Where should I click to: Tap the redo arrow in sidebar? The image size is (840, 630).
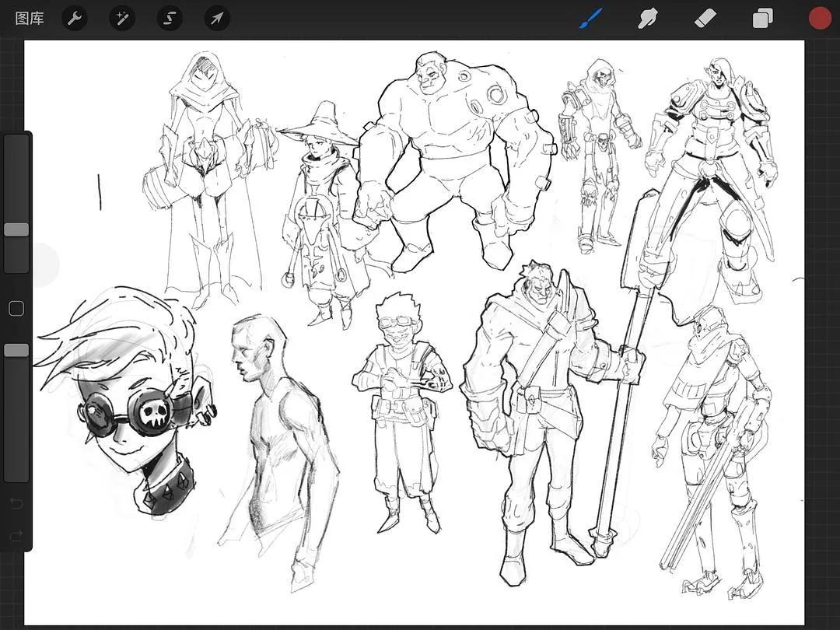point(16,536)
